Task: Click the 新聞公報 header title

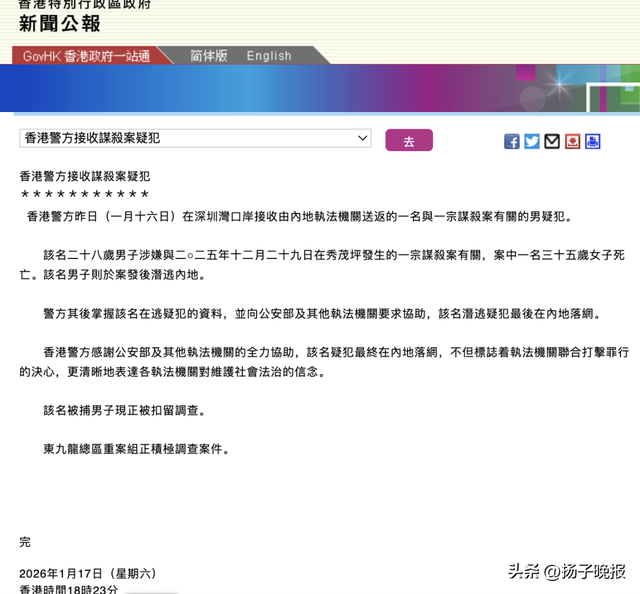Action: [x=60, y=23]
